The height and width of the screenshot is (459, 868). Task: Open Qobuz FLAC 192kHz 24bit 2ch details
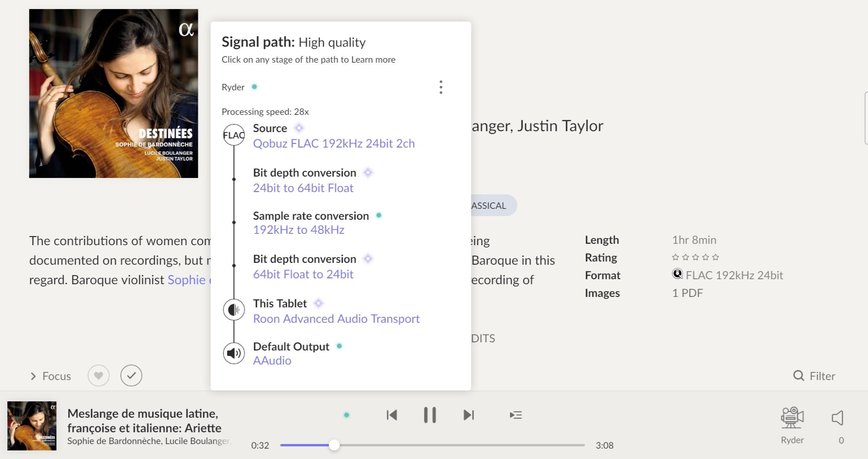coord(334,143)
